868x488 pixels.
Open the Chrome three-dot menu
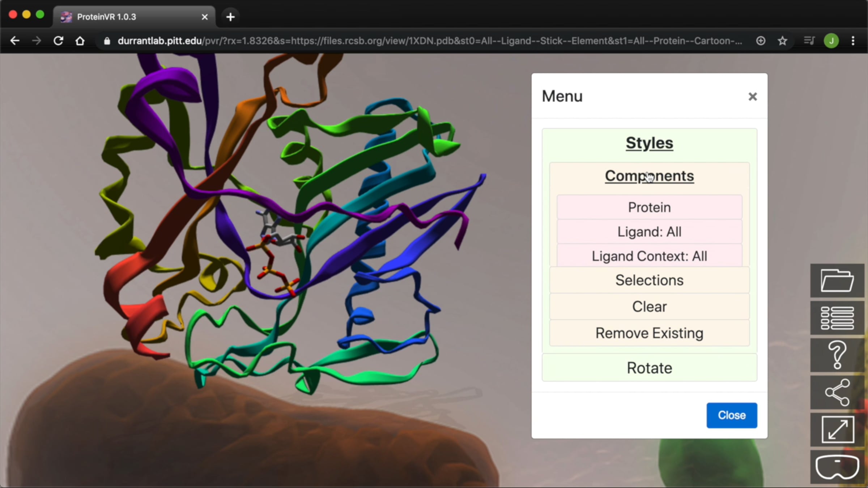pos(853,41)
